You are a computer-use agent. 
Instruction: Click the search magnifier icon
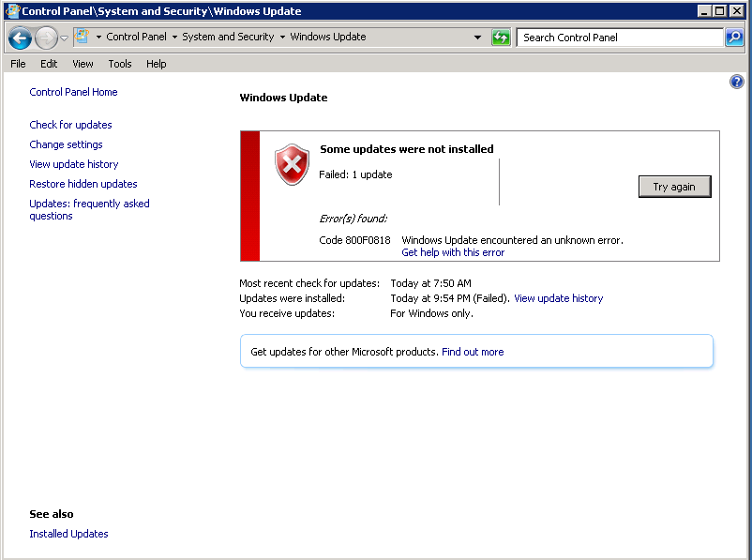[734, 38]
